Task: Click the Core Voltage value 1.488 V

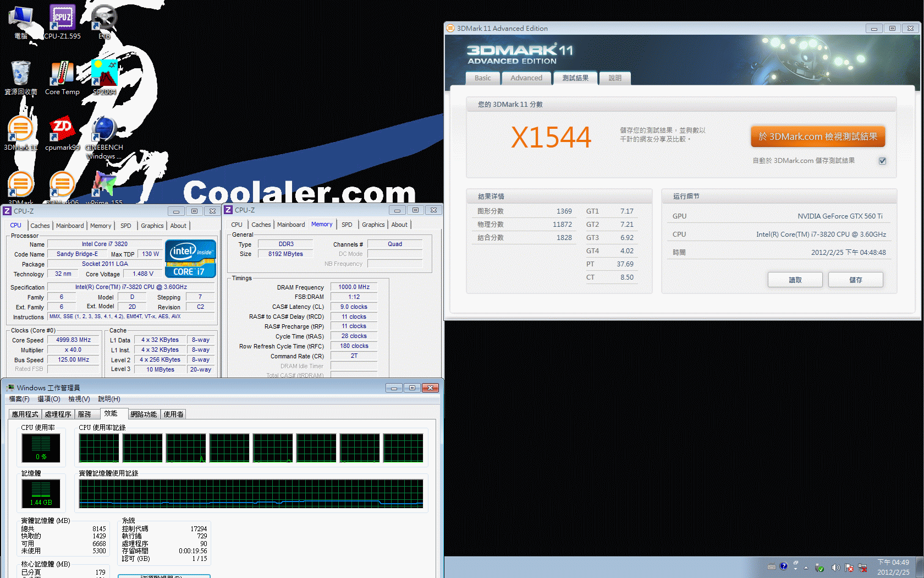Action: (x=143, y=274)
